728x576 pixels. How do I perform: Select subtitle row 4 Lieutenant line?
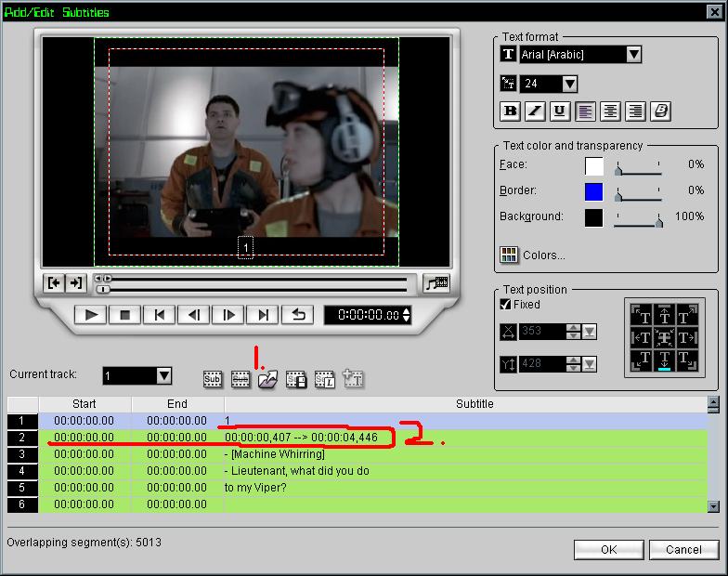tap(357, 471)
